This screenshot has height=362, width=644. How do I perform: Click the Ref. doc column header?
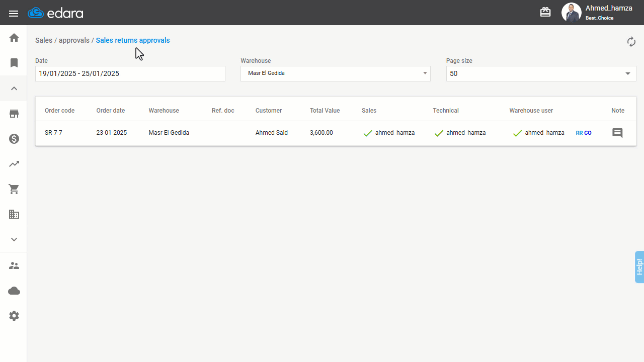[223, 111]
